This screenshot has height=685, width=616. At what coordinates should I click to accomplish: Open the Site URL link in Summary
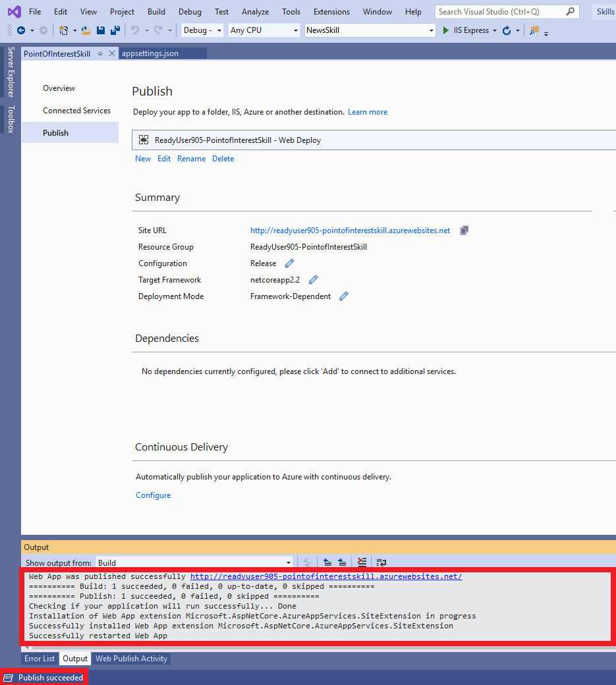350,231
